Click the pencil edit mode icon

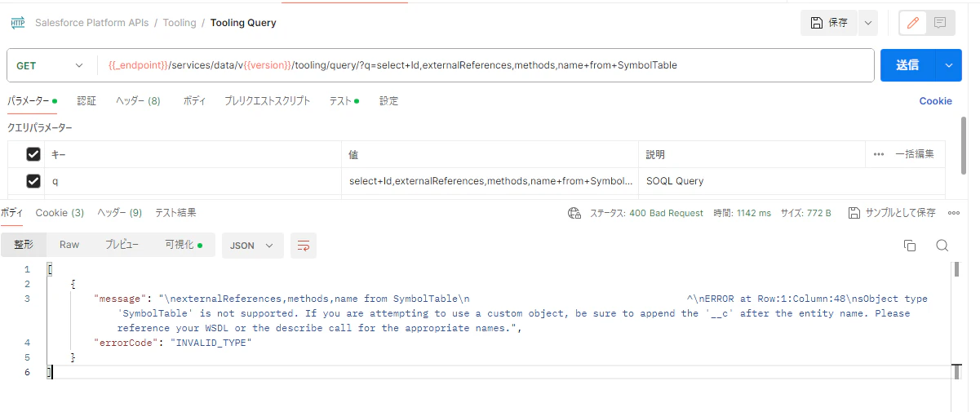point(913,23)
